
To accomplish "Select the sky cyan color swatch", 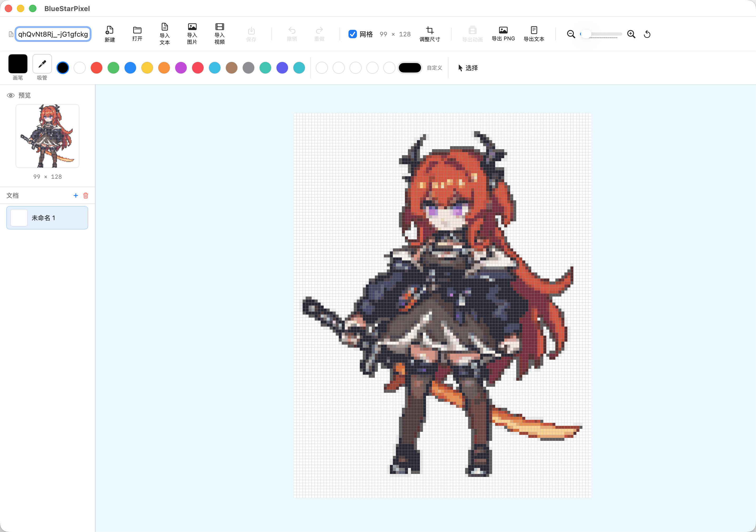I will pos(215,68).
